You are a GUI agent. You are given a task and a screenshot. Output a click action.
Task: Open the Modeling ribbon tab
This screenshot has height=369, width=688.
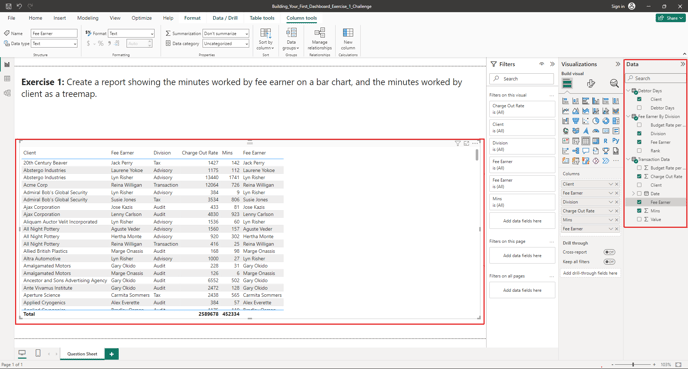(88, 18)
